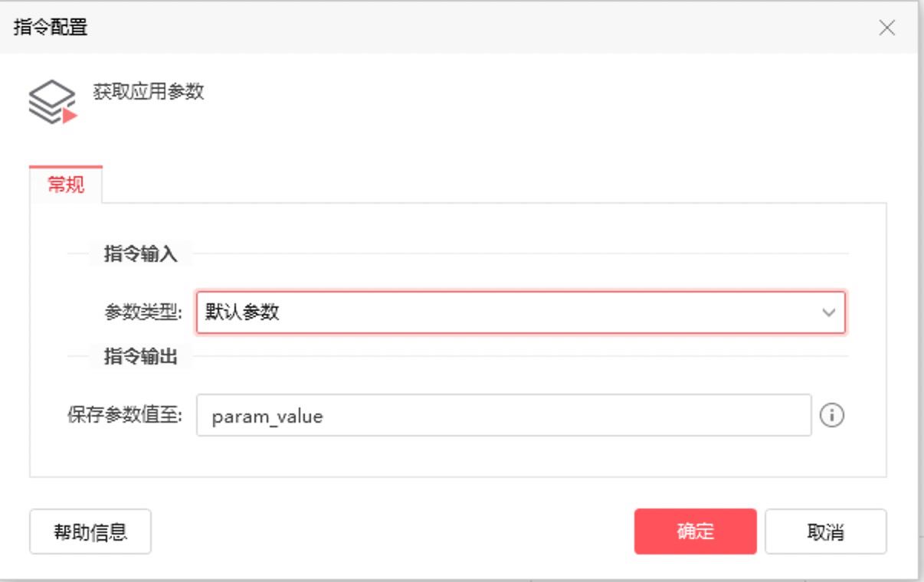Click the stacked layers command icon
Image resolution: width=924 pixels, height=582 pixels.
[50, 98]
